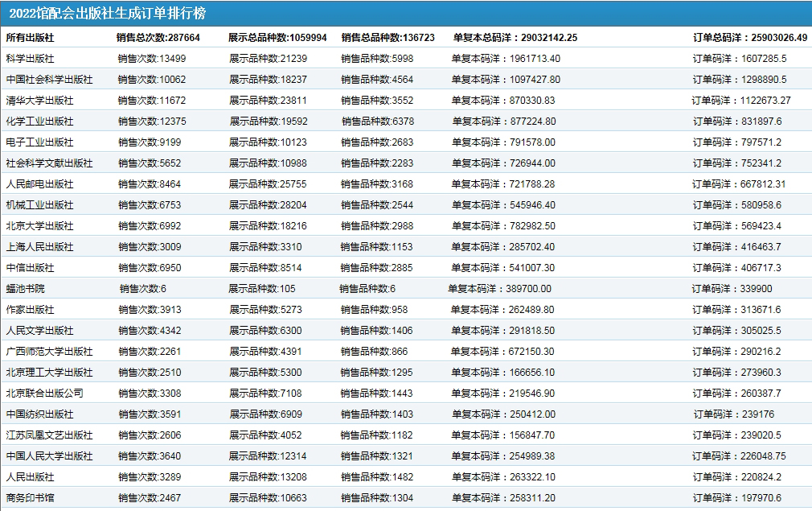Viewport: 812px width, 511px height.
Task: Open the 清华大学出版社 row entry
Action: click(39, 101)
